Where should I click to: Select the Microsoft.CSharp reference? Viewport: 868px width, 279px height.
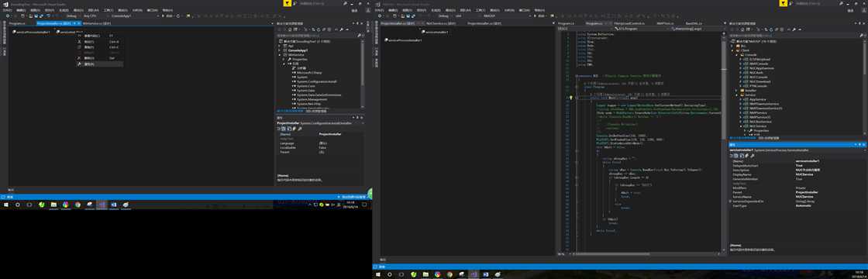pos(309,73)
